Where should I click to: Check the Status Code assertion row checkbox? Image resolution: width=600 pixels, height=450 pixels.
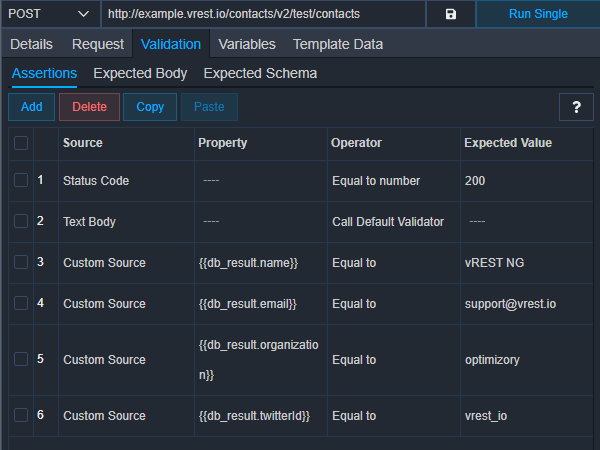click(21, 180)
